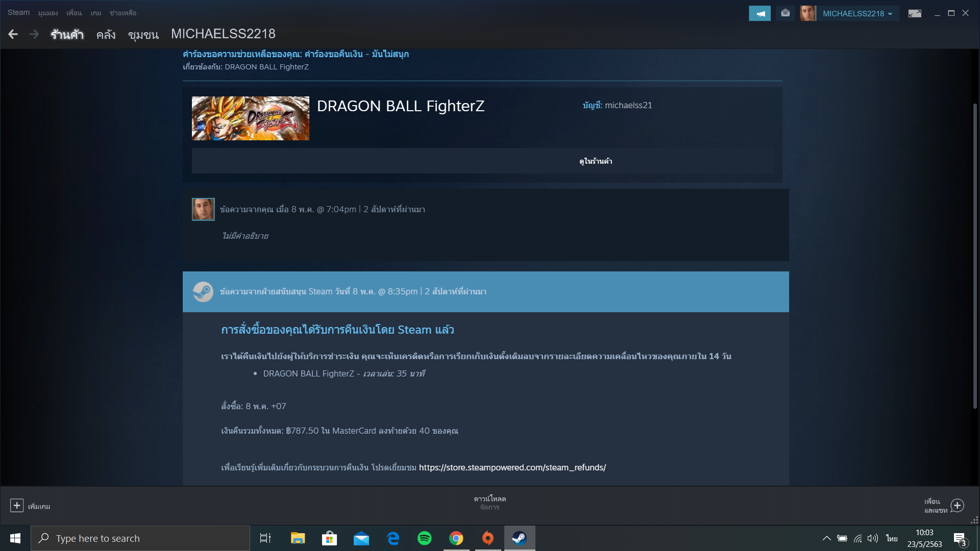Image resolution: width=980 pixels, height=551 pixels.
Task: Switch to the ชุมชน community tab
Action: 143,35
